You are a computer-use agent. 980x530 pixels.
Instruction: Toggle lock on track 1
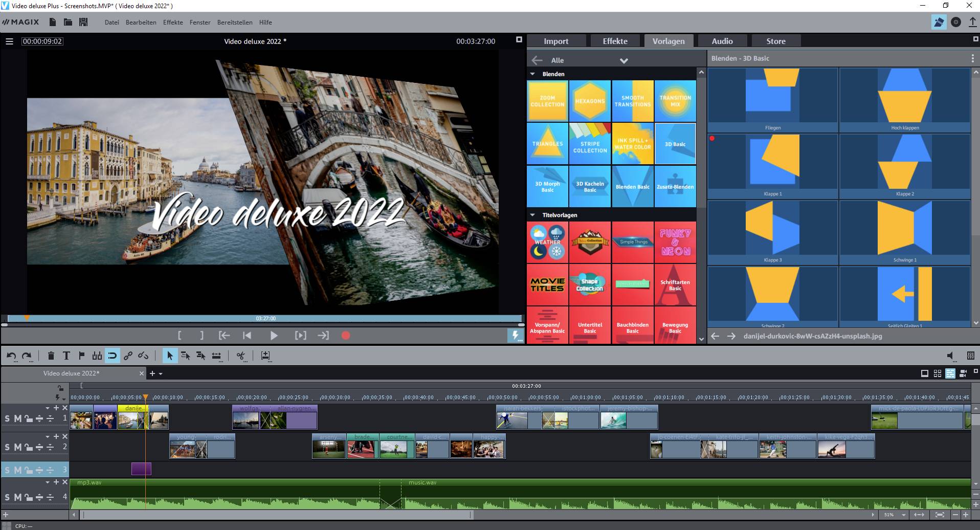pos(29,418)
